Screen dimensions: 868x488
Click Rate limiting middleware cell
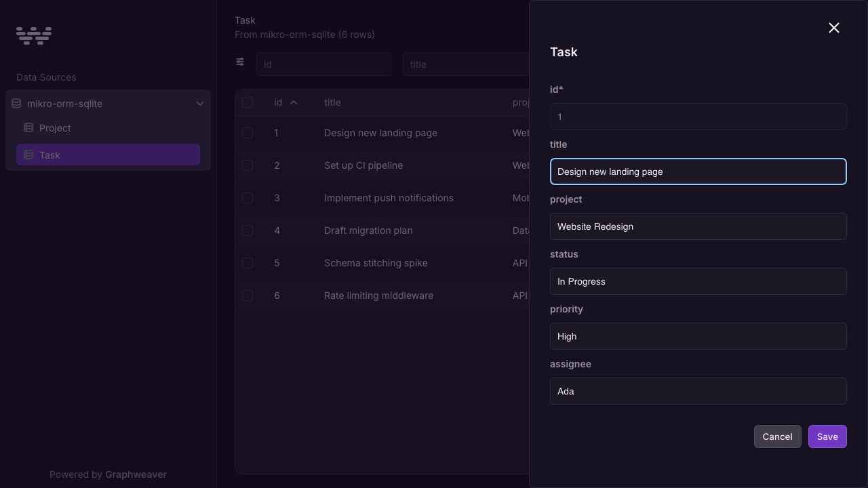coord(378,296)
